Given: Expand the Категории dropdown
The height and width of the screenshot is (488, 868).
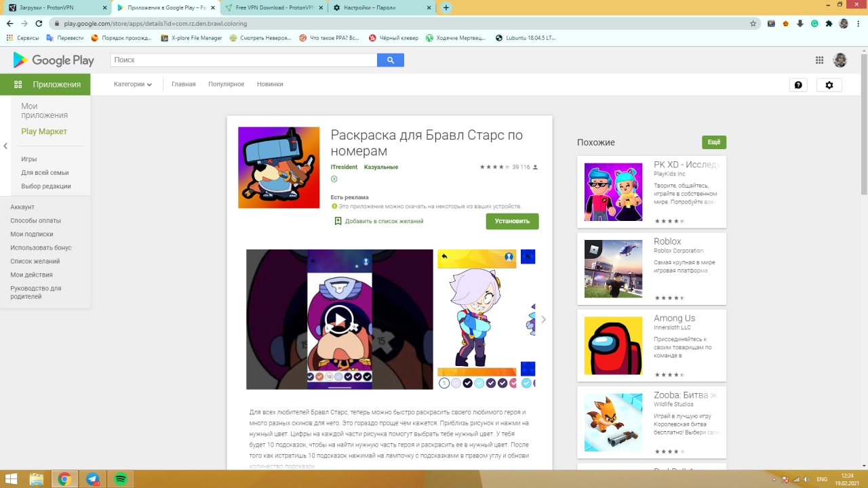Looking at the screenshot, I should pyautogui.click(x=133, y=84).
